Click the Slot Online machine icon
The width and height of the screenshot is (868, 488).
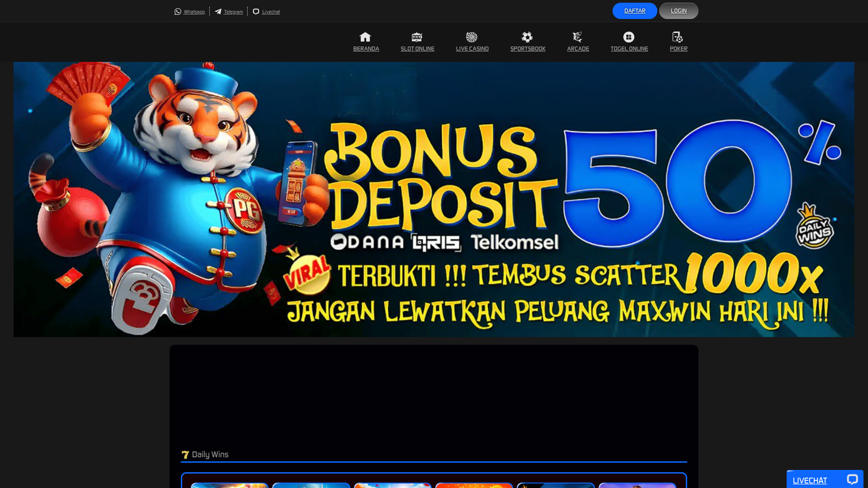pyautogui.click(x=417, y=37)
